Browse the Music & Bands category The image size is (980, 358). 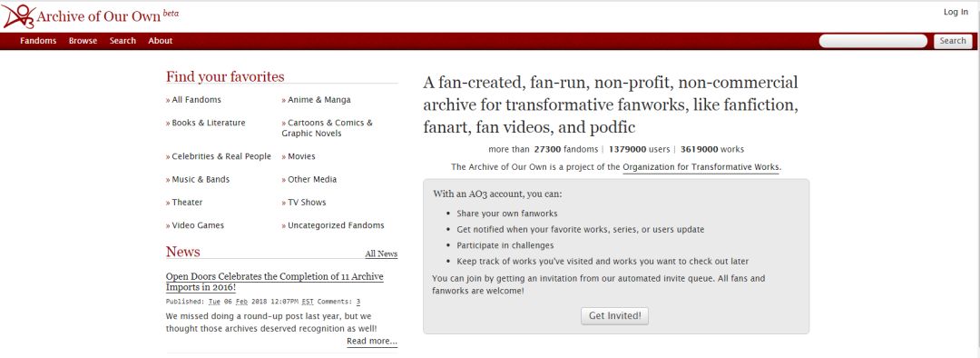click(201, 180)
